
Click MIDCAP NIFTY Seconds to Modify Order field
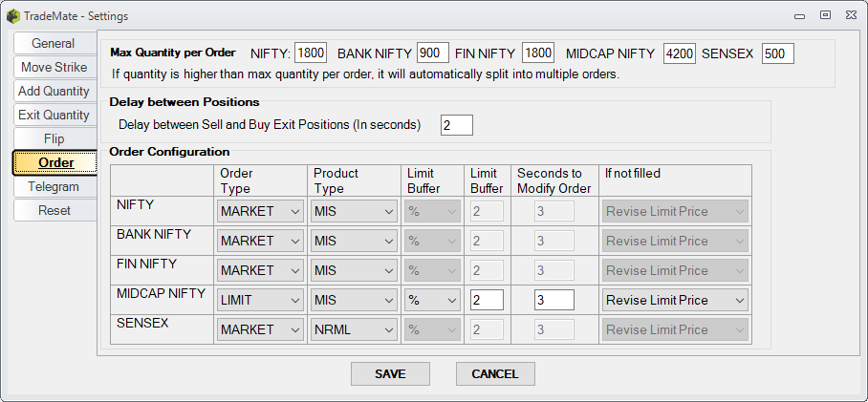[554, 300]
